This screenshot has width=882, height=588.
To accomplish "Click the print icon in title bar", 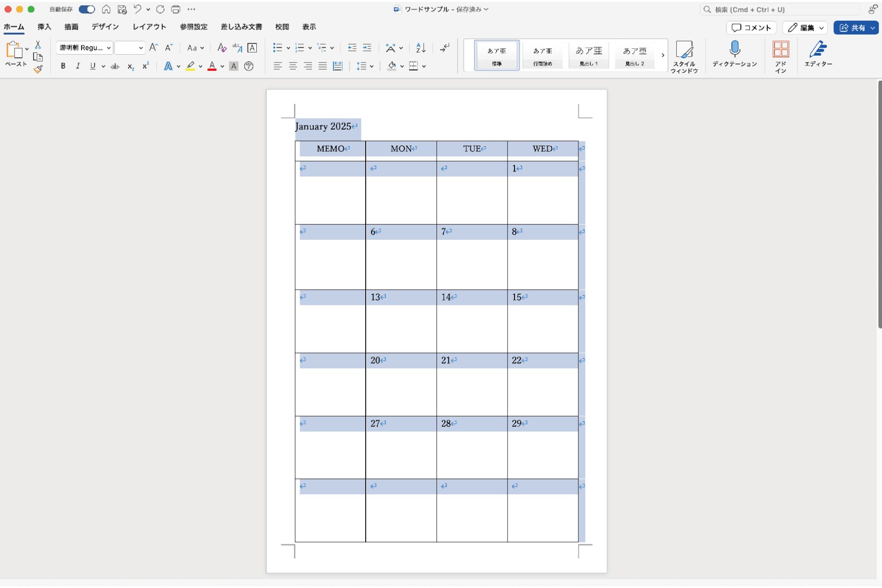I will (175, 9).
